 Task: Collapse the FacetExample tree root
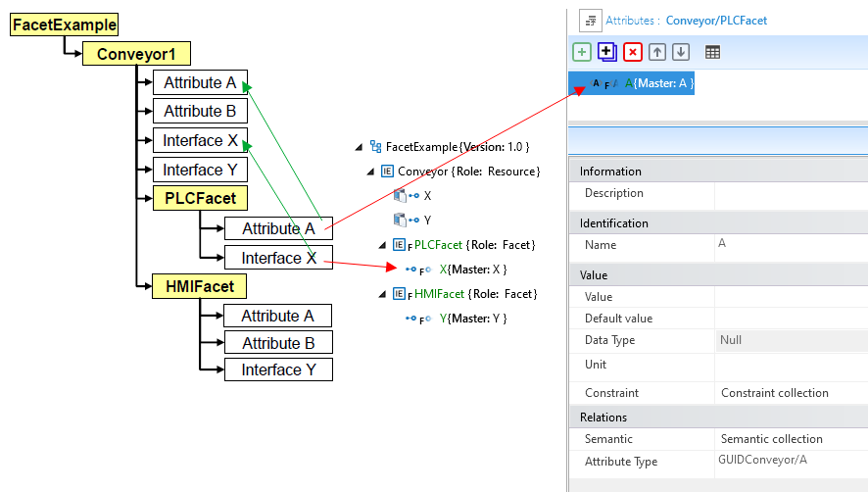tap(359, 147)
